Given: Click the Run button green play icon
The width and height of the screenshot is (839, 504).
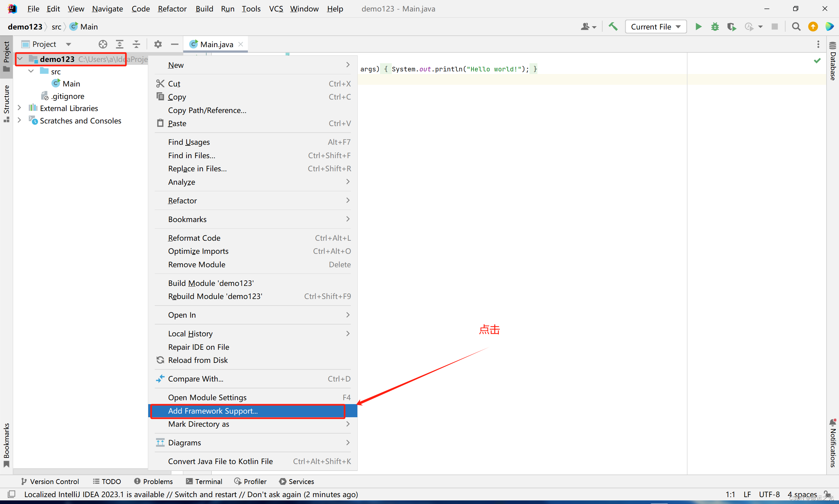Looking at the screenshot, I should [x=698, y=26].
